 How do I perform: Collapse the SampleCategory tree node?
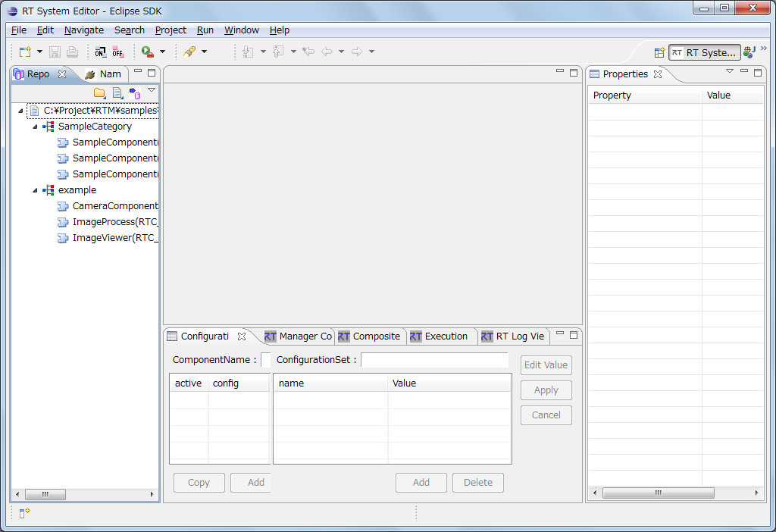(x=35, y=127)
